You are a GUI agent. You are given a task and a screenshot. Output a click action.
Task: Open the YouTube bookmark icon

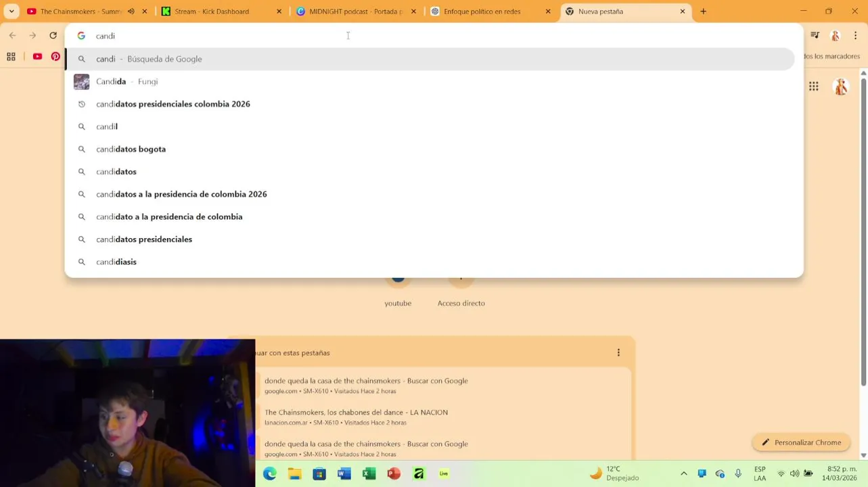tap(37, 57)
